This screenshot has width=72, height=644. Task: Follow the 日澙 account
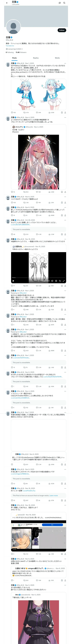tap(62, 30)
